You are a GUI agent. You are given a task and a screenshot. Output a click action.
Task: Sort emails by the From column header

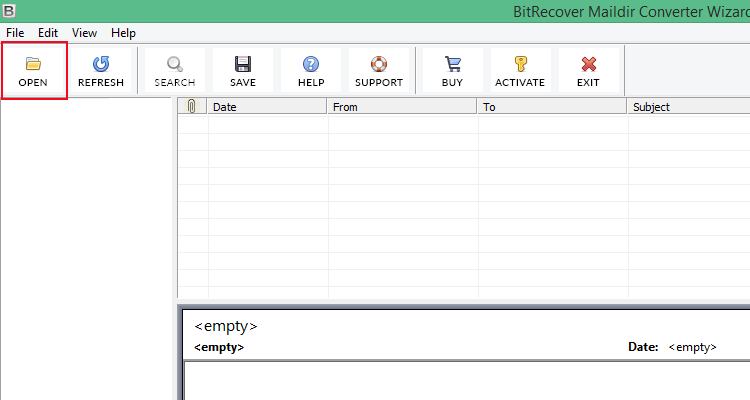click(402, 106)
